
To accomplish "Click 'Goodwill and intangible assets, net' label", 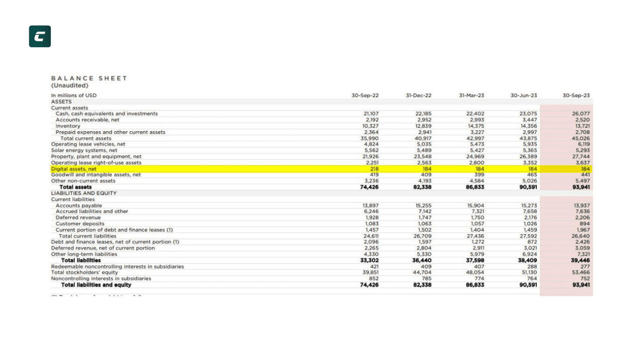I will [x=96, y=175].
